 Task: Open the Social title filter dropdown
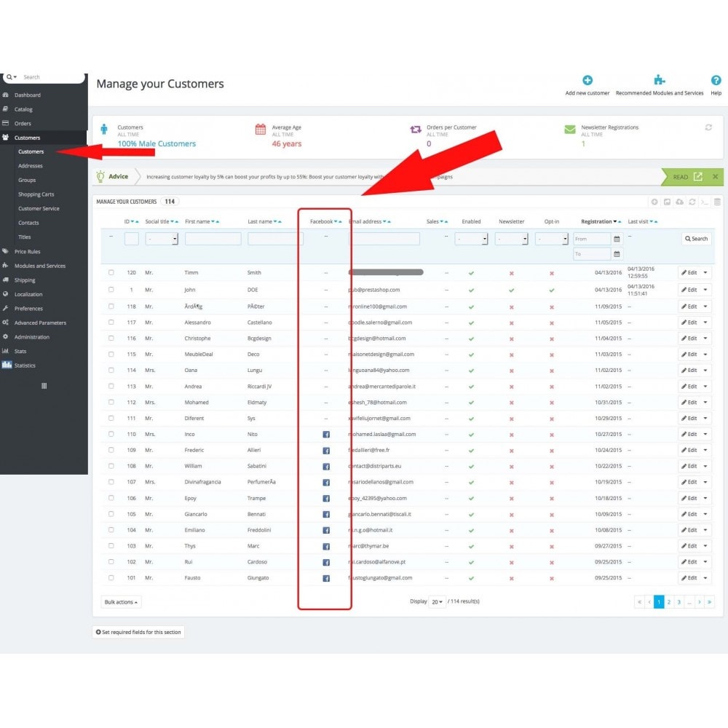tap(162, 239)
